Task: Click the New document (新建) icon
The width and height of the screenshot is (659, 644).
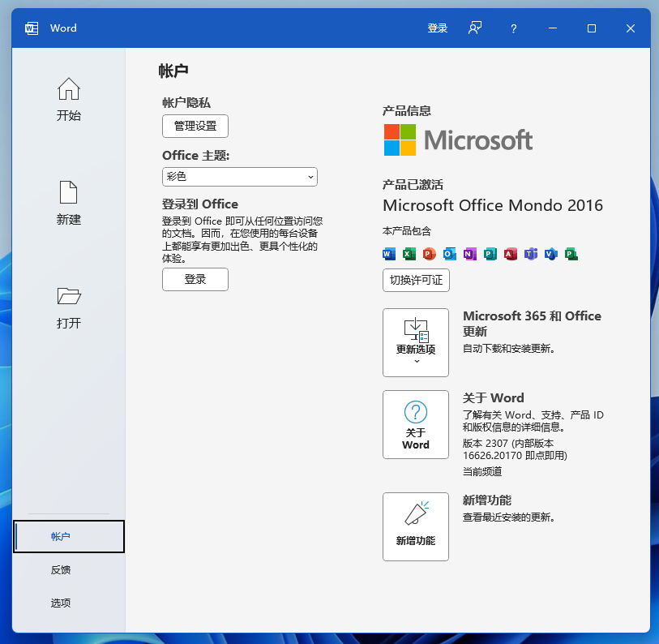Action: pos(69,192)
